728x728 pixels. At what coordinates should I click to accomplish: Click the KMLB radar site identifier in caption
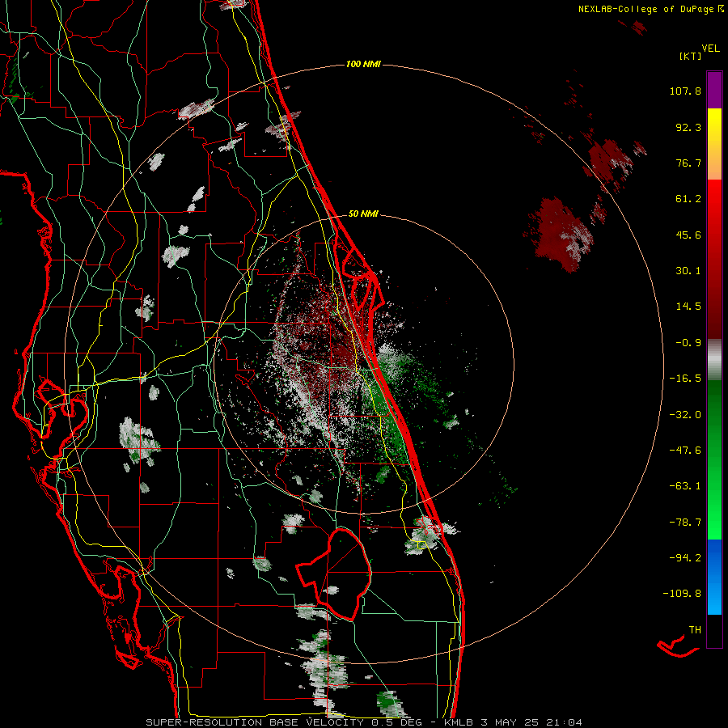(x=460, y=722)
